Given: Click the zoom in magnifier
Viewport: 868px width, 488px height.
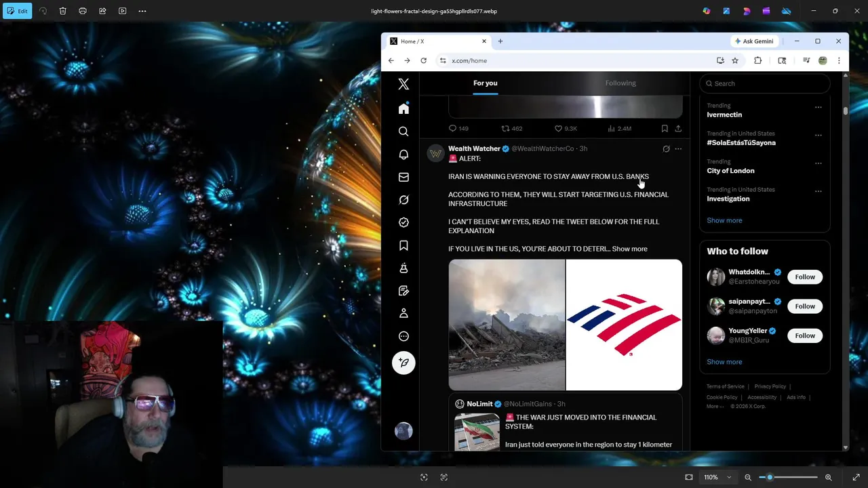Looking at the screenshot, I should tap(829, 477).
